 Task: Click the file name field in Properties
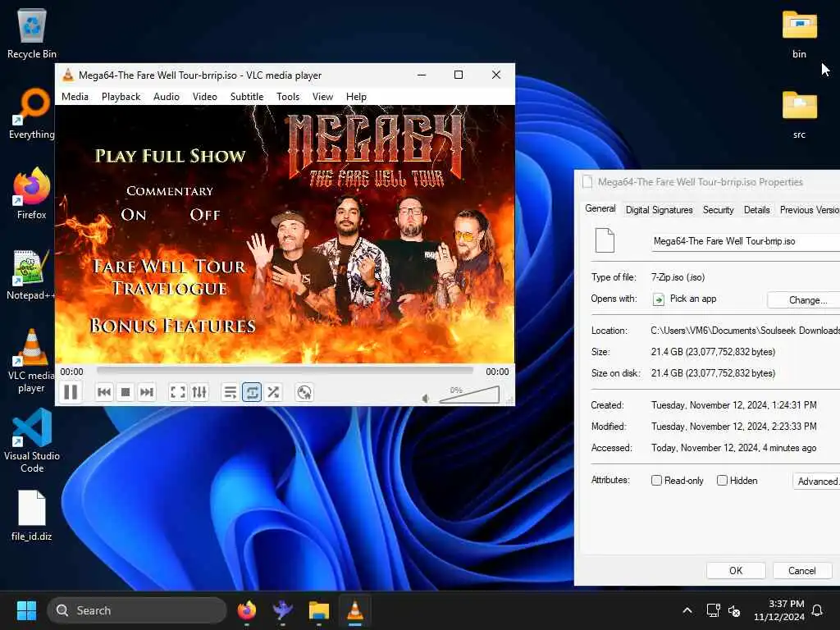point(745,241)
